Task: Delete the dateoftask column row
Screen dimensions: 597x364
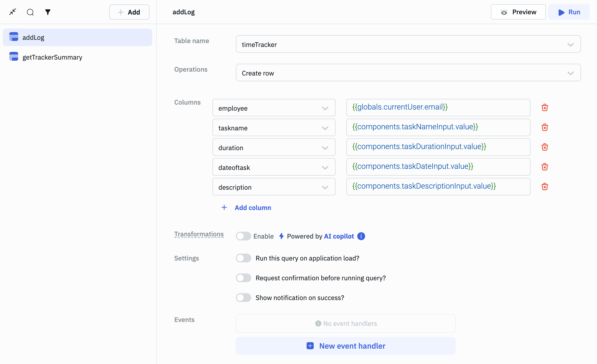Action: click(545, 167)
